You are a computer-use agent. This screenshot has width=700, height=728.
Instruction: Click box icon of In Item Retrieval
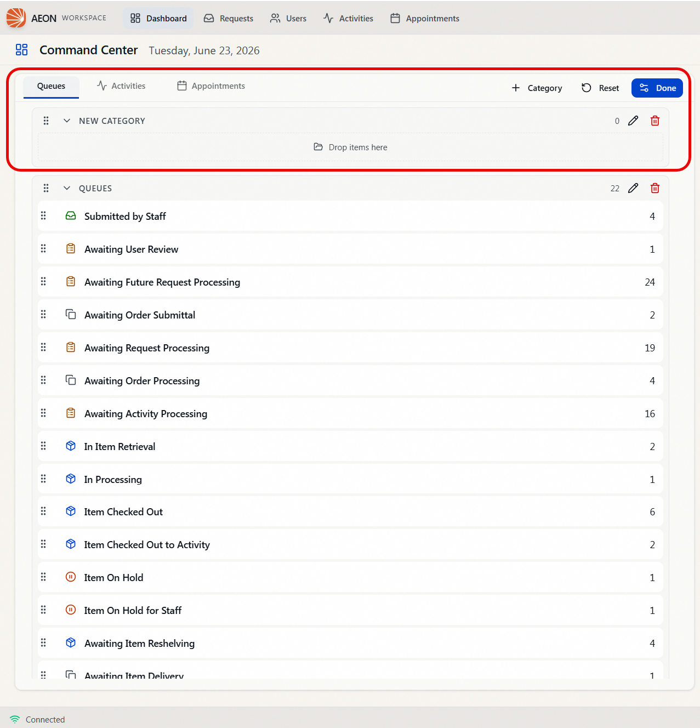pyautogui.click(x=71, y=446)
